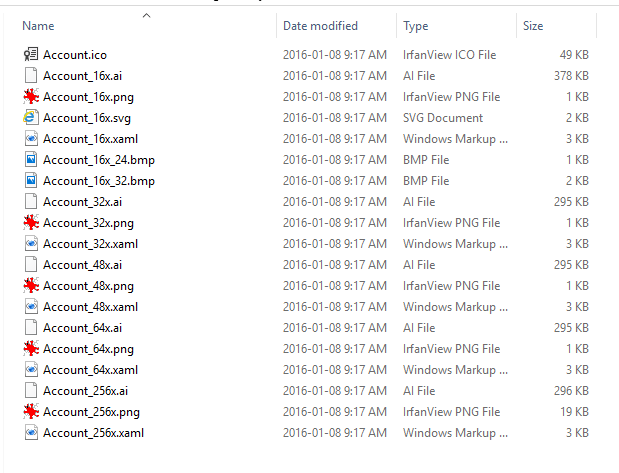619x473 pixels.
Task: Sort files by the Name column header
Action: coord(38,26)
